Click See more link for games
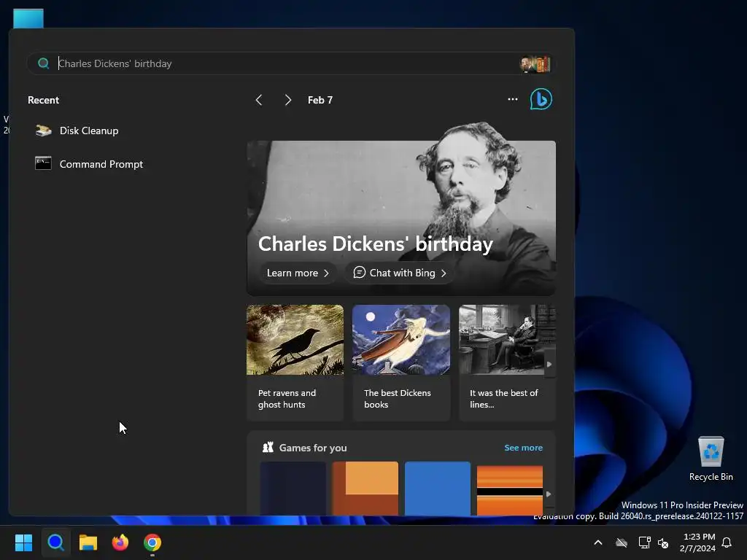Screen dimensions: 747x560 coord(523,448)
